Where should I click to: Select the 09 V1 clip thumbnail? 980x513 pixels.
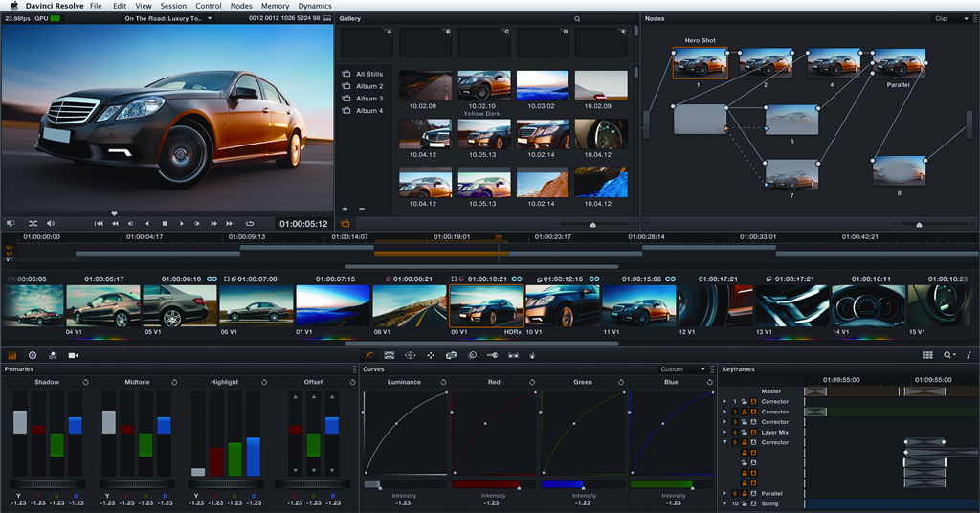(x=486, y=306)
